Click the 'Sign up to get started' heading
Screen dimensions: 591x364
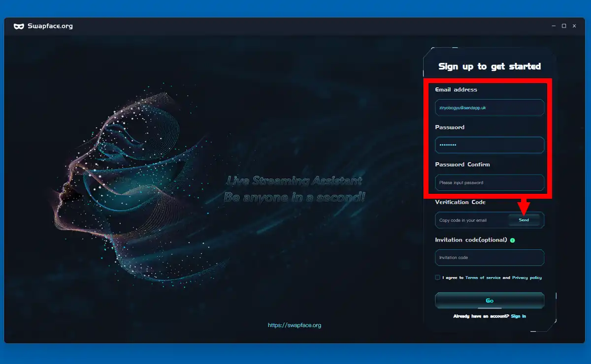[x=490, y=66]
